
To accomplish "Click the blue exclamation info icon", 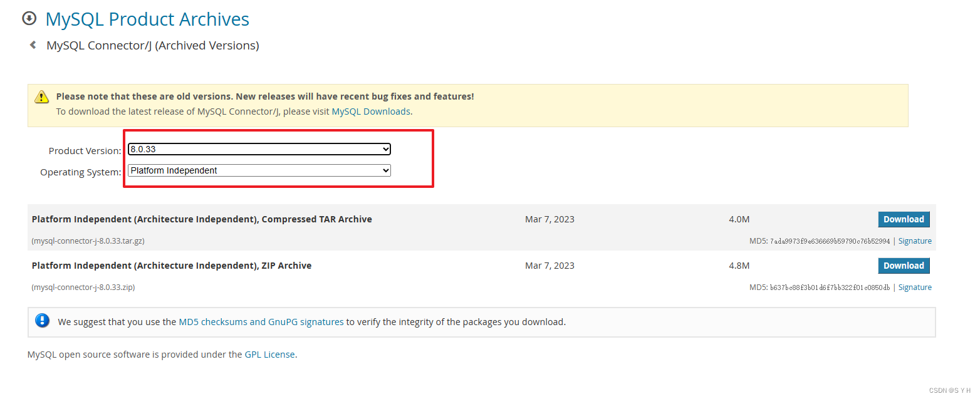I will click(x=42, y=321).
